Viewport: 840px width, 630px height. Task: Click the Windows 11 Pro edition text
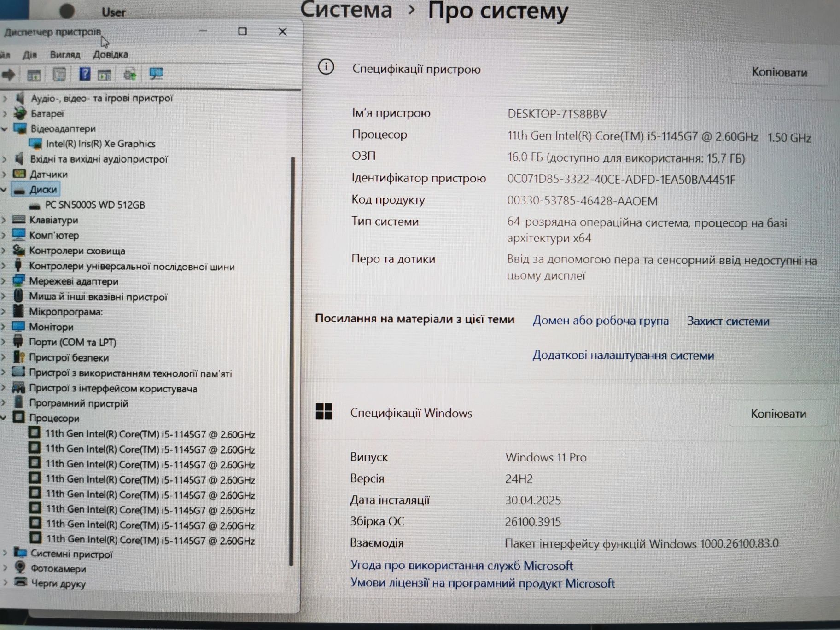point(546,457)
